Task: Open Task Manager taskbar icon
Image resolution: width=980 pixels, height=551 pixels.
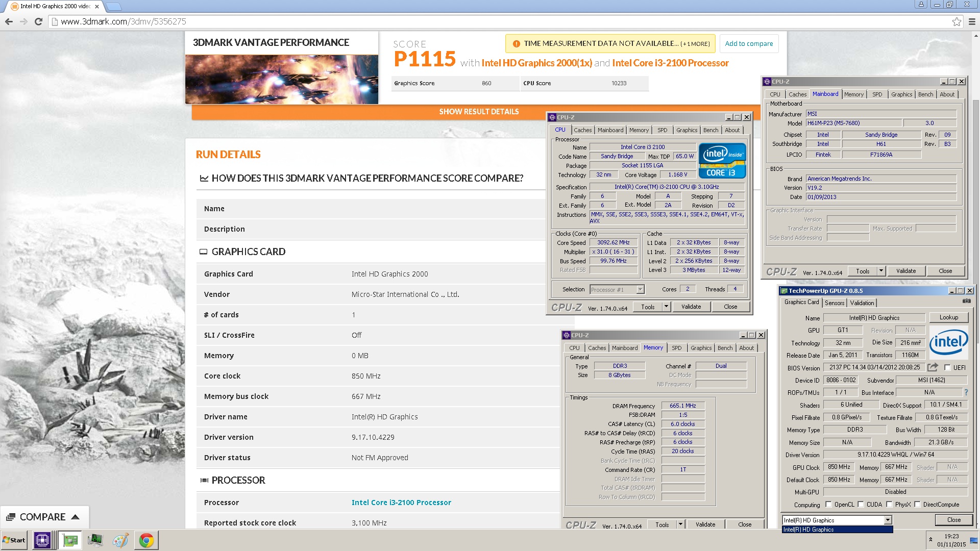Action: pyautogui.click(x=95, y=540)
